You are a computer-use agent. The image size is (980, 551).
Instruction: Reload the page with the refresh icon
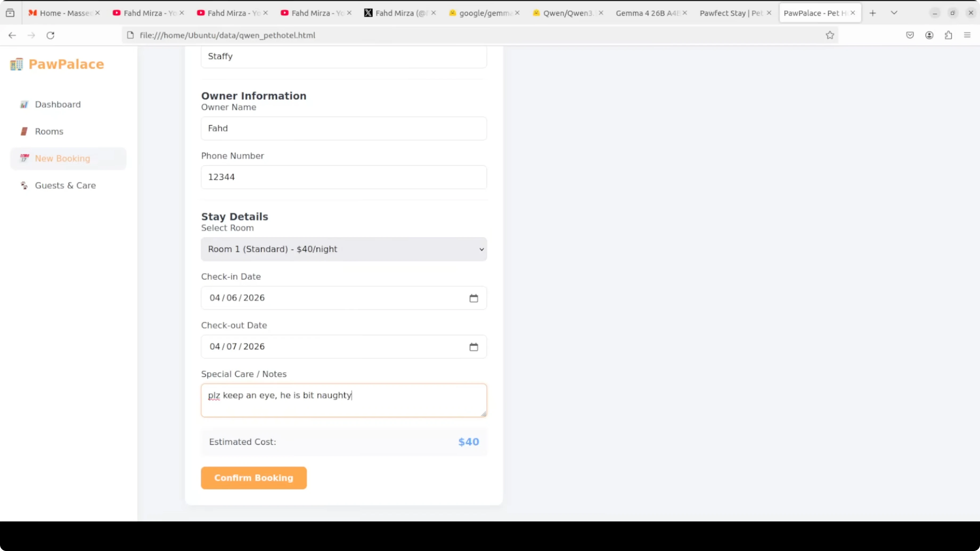(x=50, y=35)
